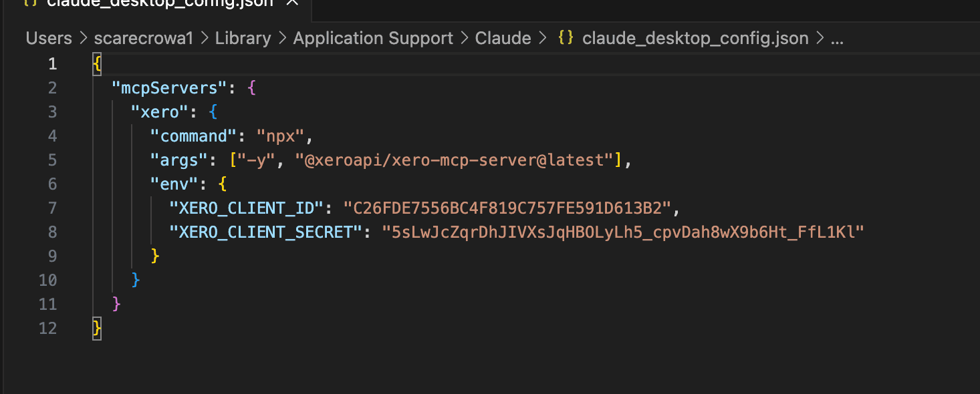980x394 pixels.
Task: Click the "xero" key in the editor
Action: pyautogui.click(x=160, y=112)
